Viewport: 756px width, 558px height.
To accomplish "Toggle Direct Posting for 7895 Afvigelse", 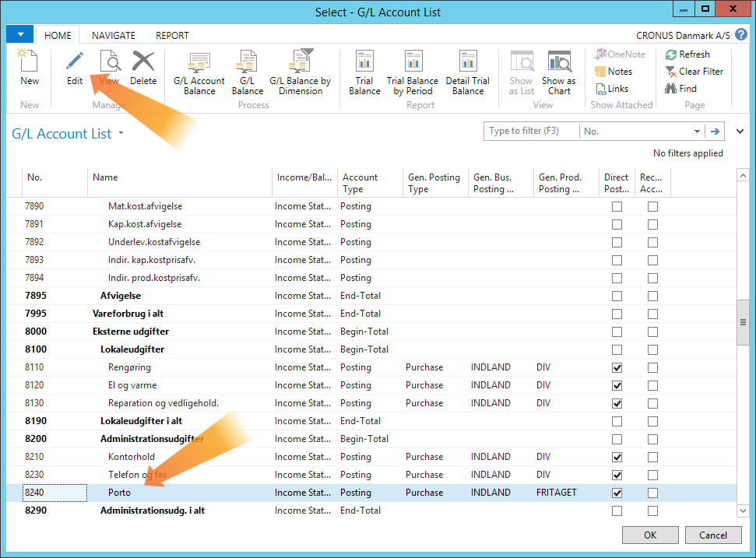I will (617, 297).
